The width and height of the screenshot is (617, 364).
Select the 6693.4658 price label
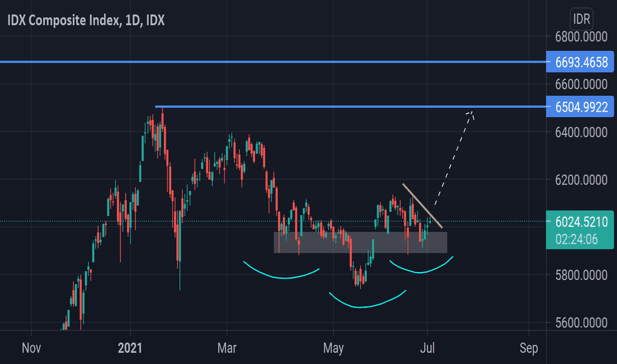pos(580,62)
